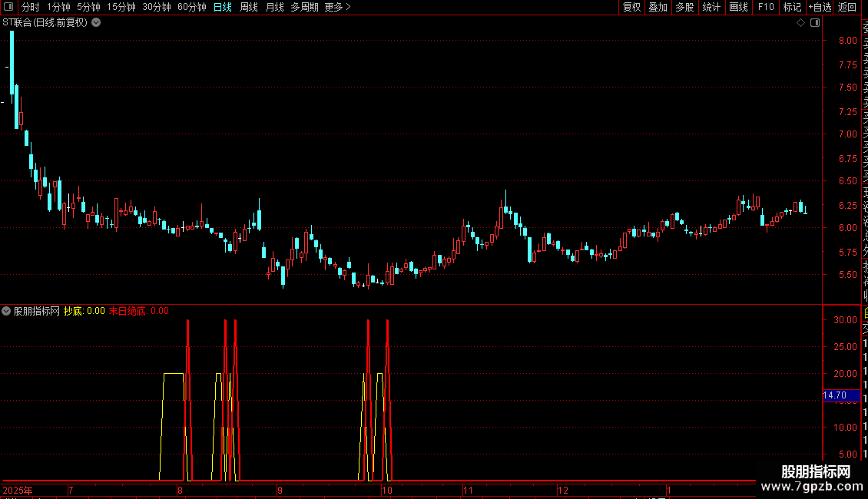This screenshot has width=868, height=499.
Task: Open the F10 company info
Action: (766, 7)
